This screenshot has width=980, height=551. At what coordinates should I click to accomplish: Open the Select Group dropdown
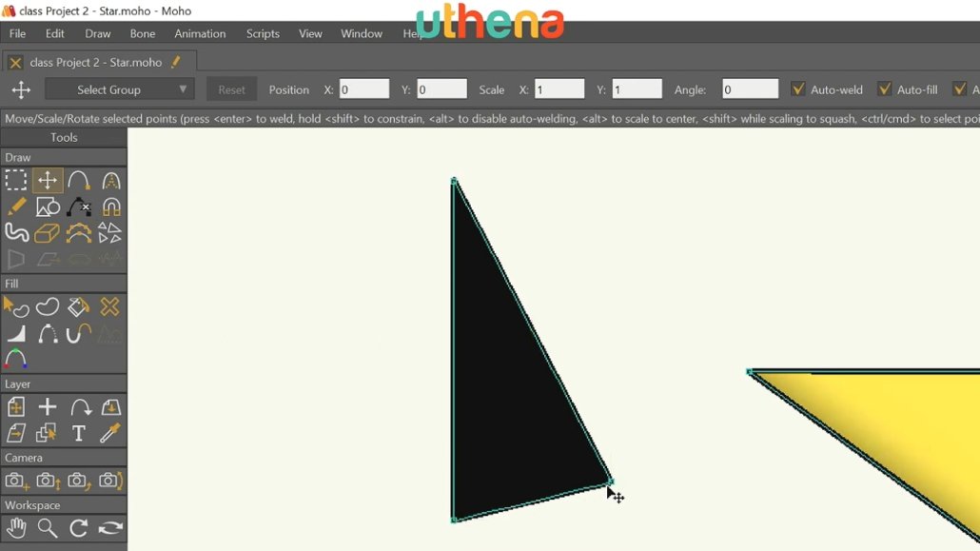click(x=119, y=89)
